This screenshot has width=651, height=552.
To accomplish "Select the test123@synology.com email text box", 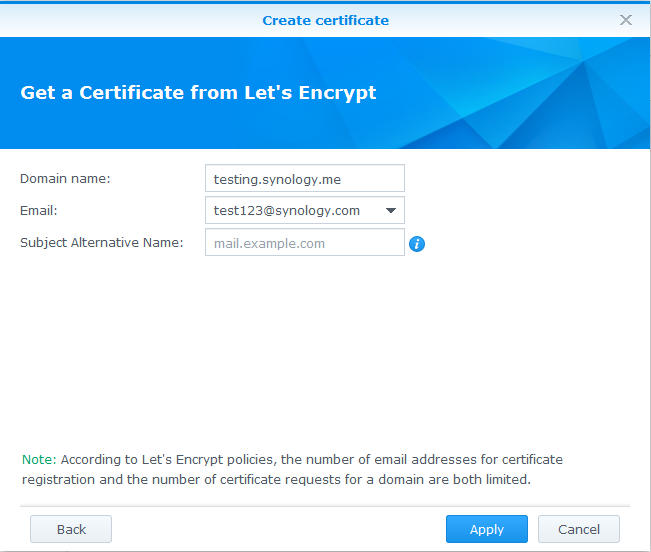I will [290, 211].
